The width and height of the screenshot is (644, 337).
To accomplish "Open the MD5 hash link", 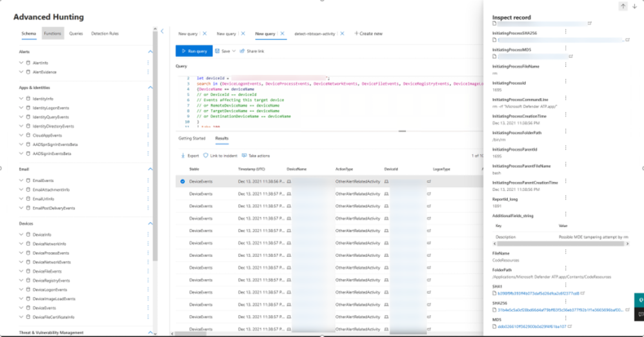I will 532,326.
